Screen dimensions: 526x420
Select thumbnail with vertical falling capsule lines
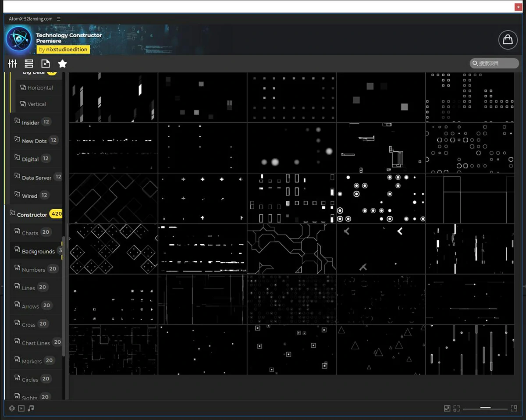[x=470, y=350]
